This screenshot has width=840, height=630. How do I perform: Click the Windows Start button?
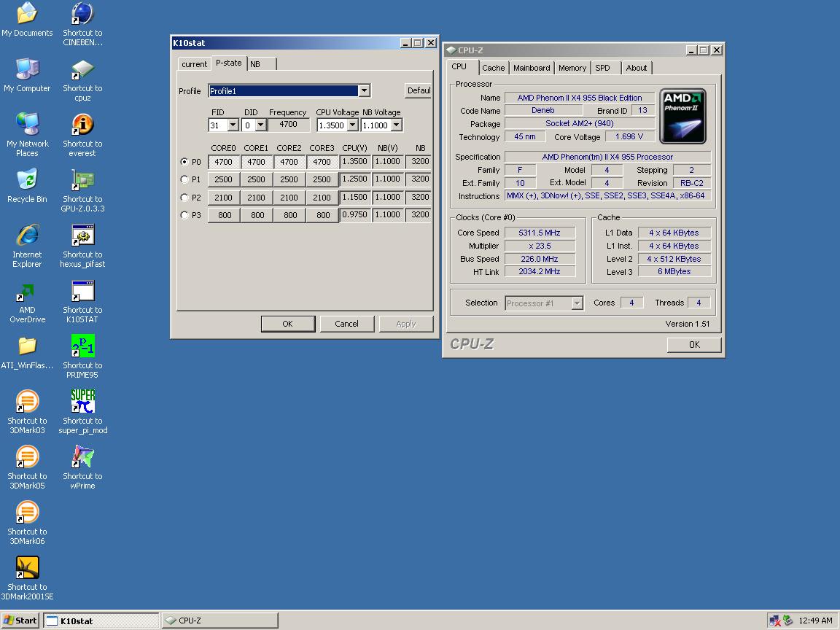(x=20, y=621)
